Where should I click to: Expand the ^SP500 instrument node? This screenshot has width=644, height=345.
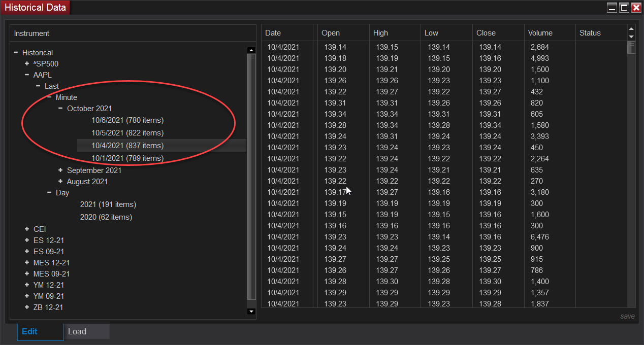click(27, 63)
